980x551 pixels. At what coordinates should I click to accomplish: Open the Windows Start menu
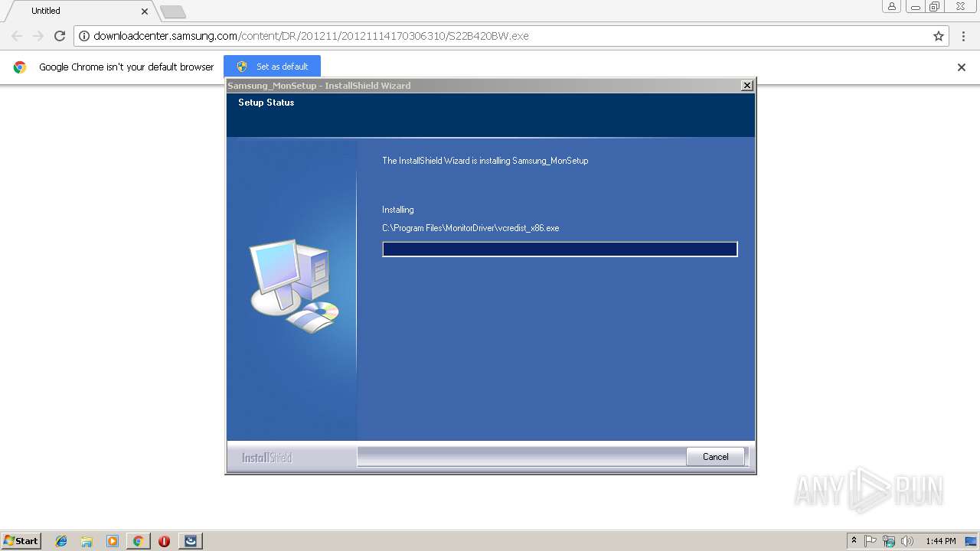[21, 540]
